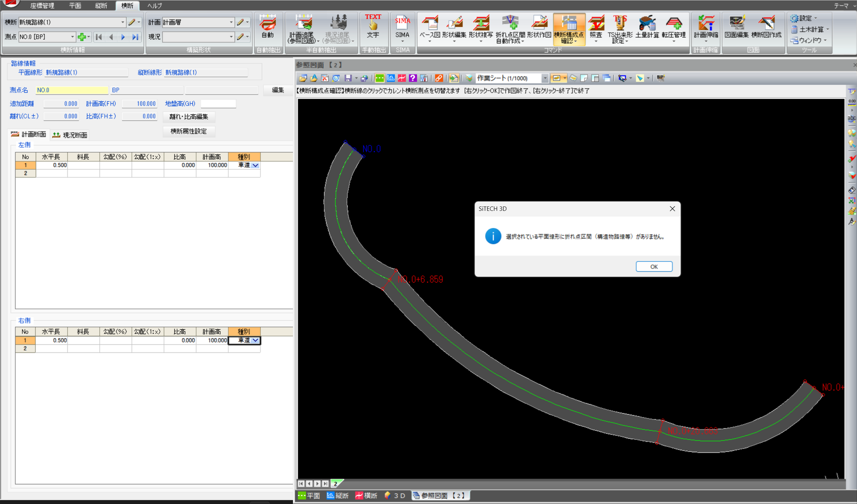Click the save icon in reference toolbar
Viewport: 857px width, 504px height.
pyautogui.click(x=348, y=78)
